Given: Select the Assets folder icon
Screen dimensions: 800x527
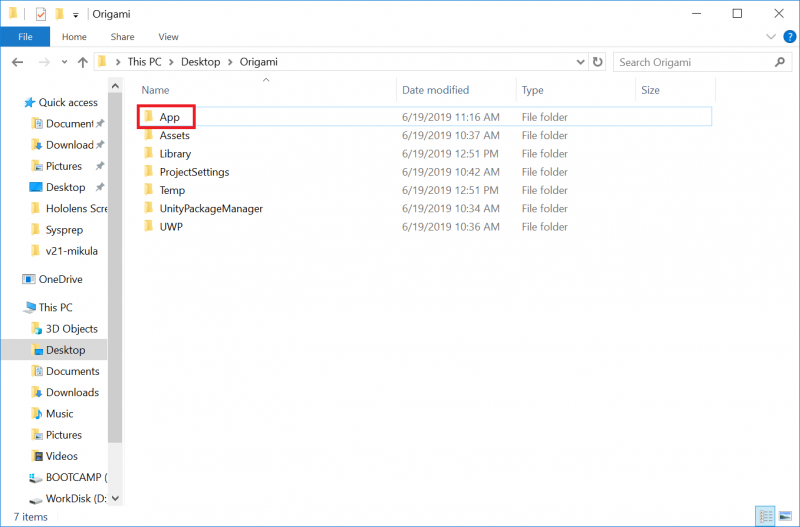Looking at the screenshot, I should 148,135.
